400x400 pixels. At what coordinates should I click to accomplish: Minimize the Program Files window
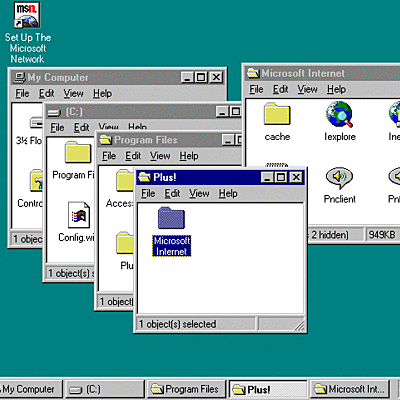(228, 140)
